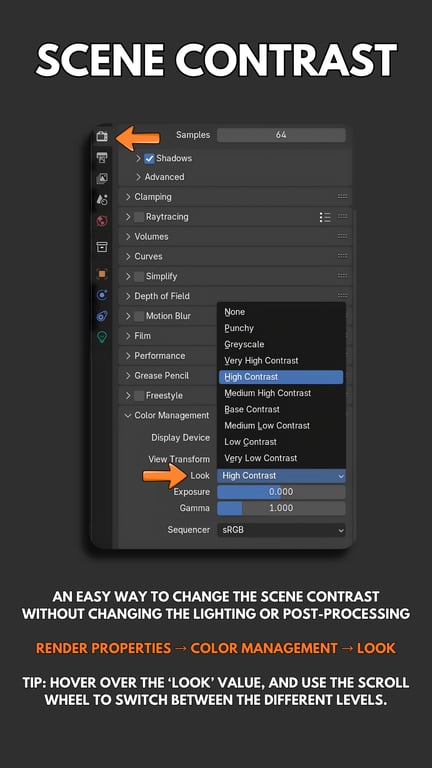Click the Samples label
This screenshot has height=768, width=432.
click(193, 135)
